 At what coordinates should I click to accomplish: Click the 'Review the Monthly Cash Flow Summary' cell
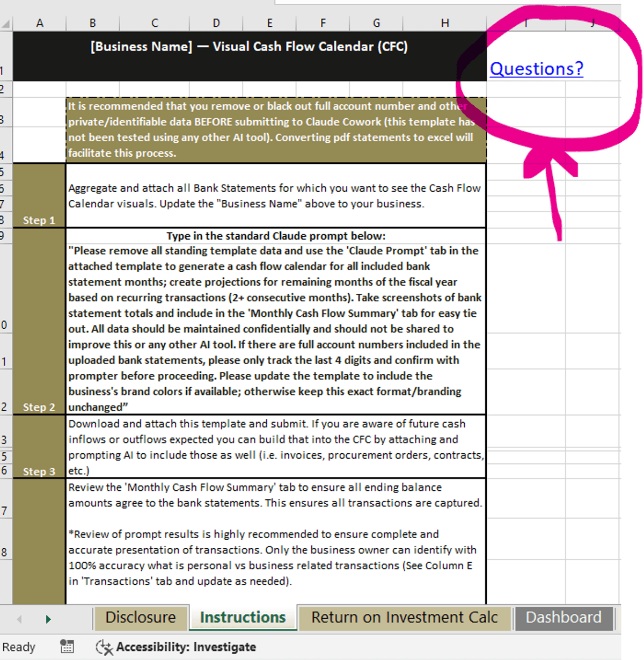[x=276, y=541]
